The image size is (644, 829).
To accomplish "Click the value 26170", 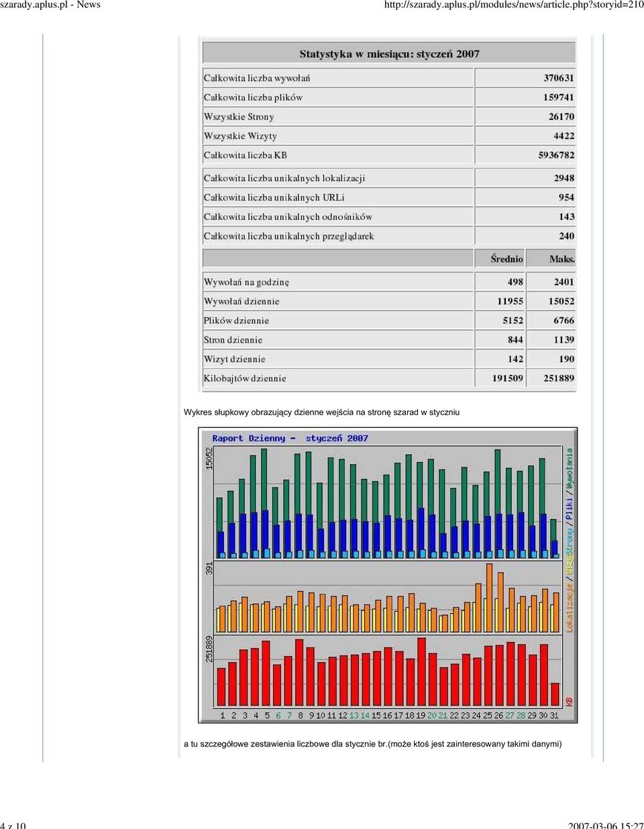I will point(561,117).
